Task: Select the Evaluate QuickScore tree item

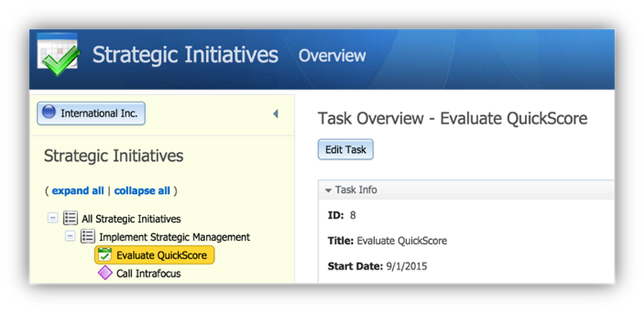Action: tap(154, 255)
